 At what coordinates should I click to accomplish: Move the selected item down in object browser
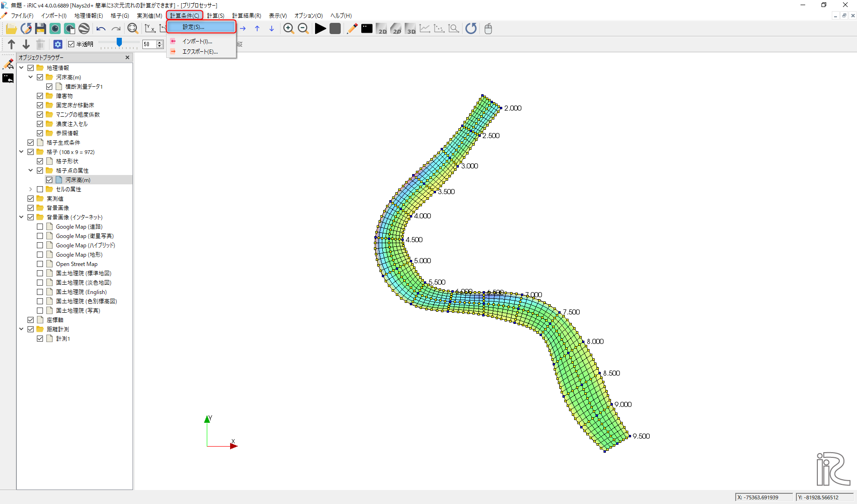tap(26, 44)
